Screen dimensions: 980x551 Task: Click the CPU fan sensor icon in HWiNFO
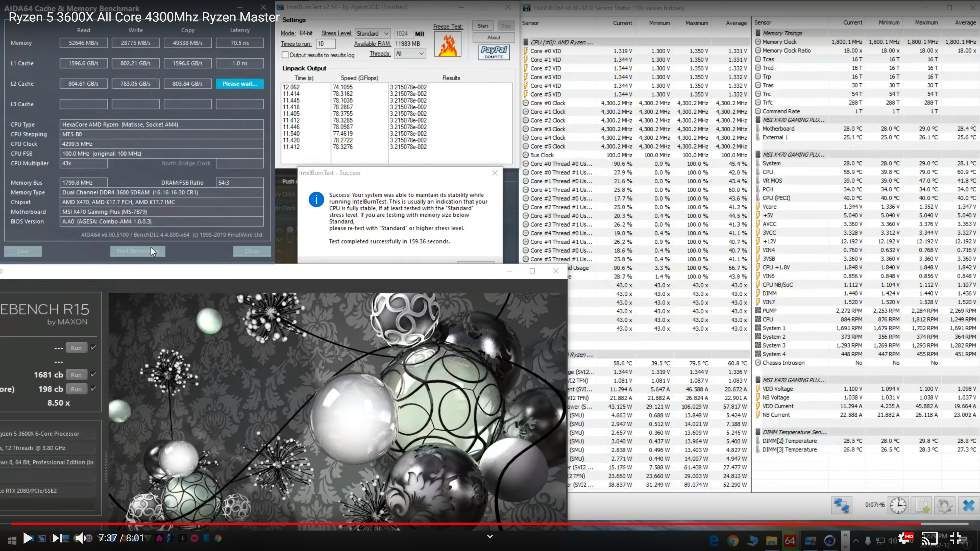(758, 319)
